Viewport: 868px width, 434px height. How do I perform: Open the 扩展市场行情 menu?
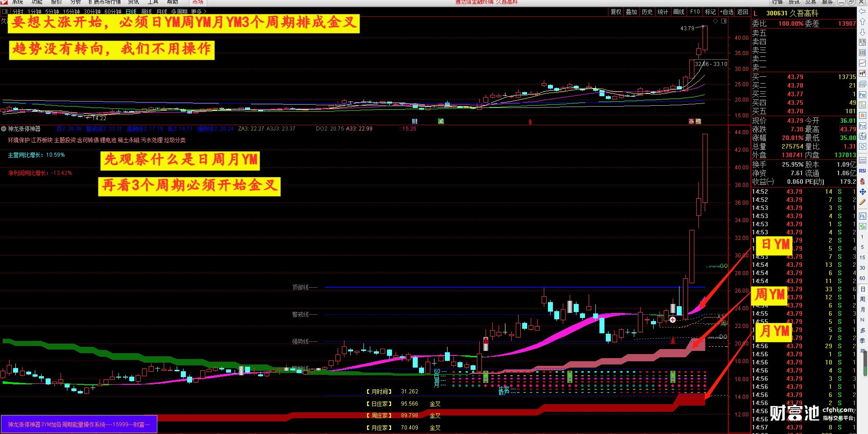104,2
